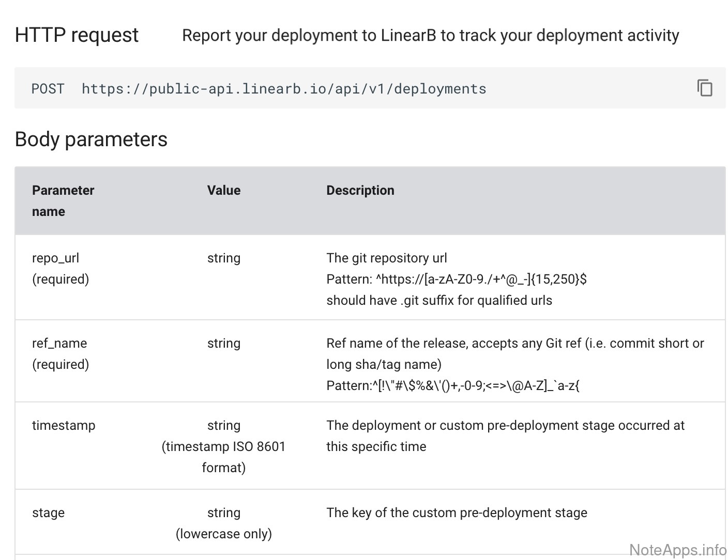Screen dimensions: 728x560
Task: Click the 'timestamp ISO 8601 format' value text
Action: click(x=223, y=447)
